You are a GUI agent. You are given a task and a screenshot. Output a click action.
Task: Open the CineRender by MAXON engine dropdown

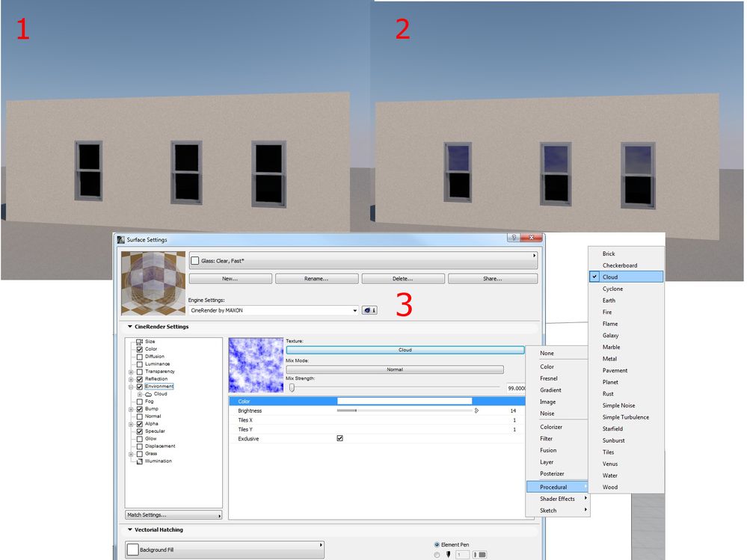pyautogui.click(x=274, y=310)
